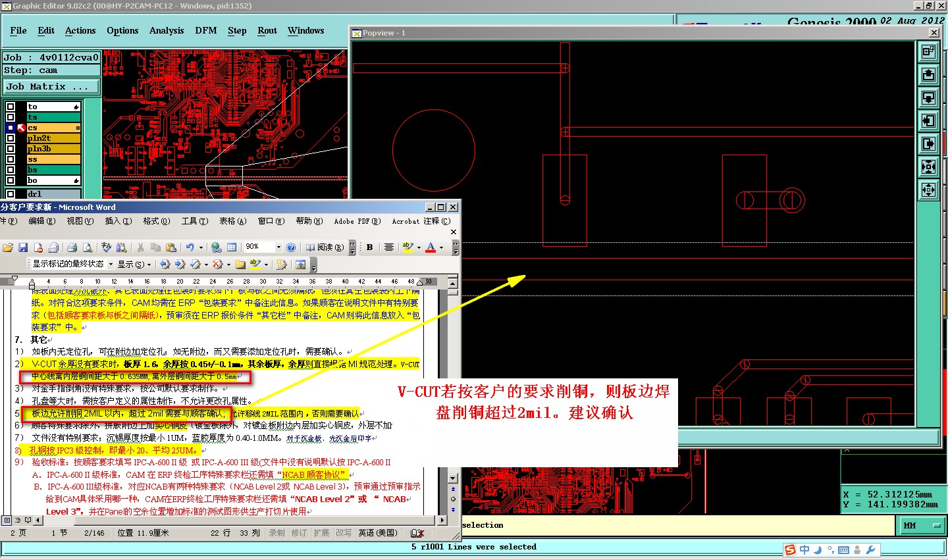
Task: Insert new comment in reviewing toolbar
Action: (240, 265)
